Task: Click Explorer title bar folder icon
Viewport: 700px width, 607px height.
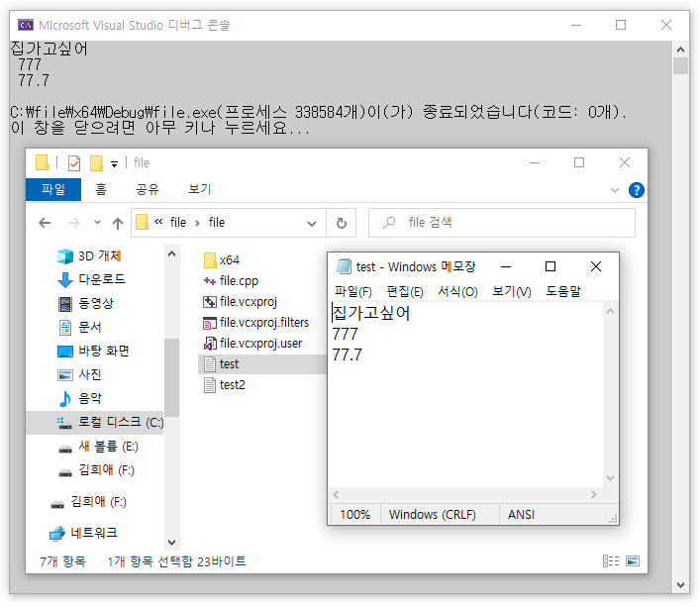Action: 42,163
